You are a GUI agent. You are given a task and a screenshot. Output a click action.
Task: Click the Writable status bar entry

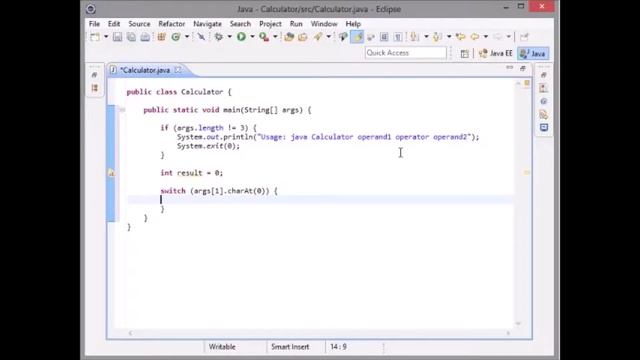coord(222,347)
